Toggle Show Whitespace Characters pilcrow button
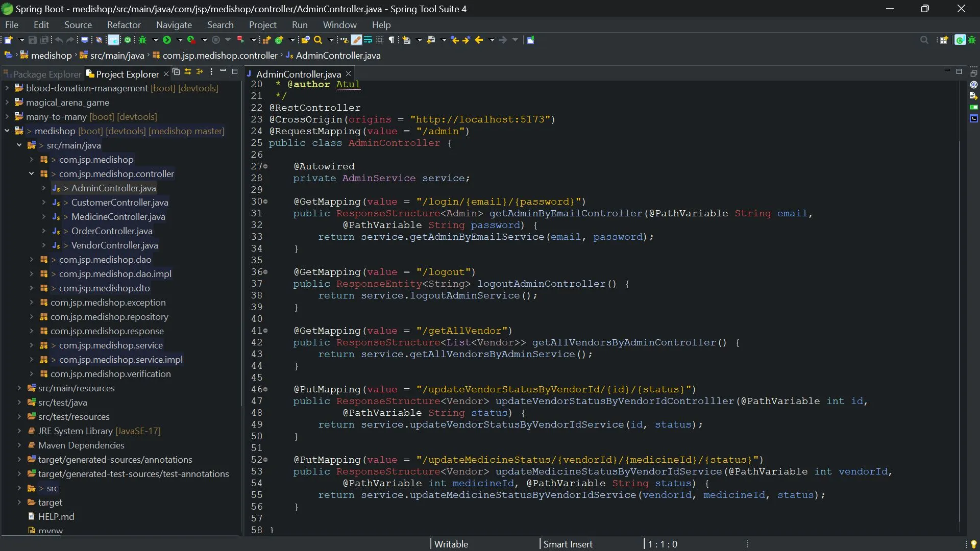980x551 pixels. (x=391, y=40)
